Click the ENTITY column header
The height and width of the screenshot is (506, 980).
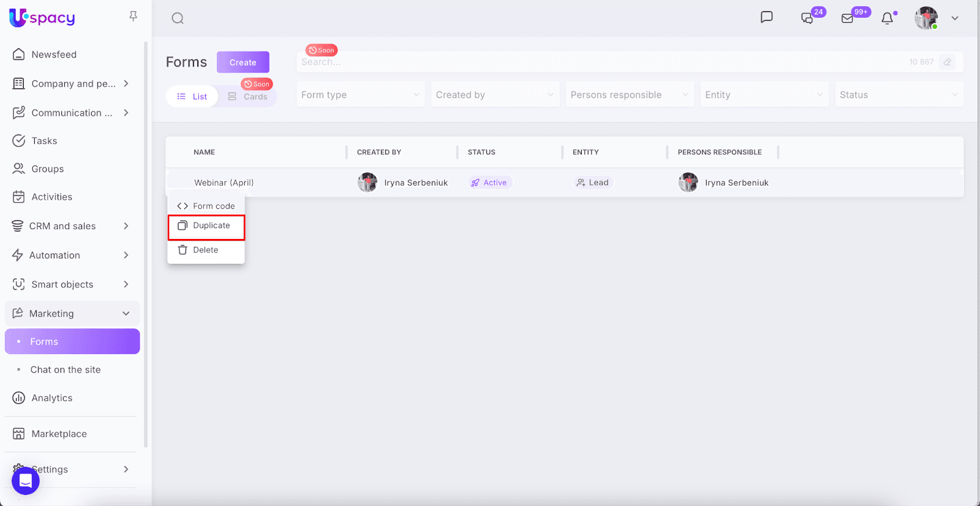coord(586,153)
